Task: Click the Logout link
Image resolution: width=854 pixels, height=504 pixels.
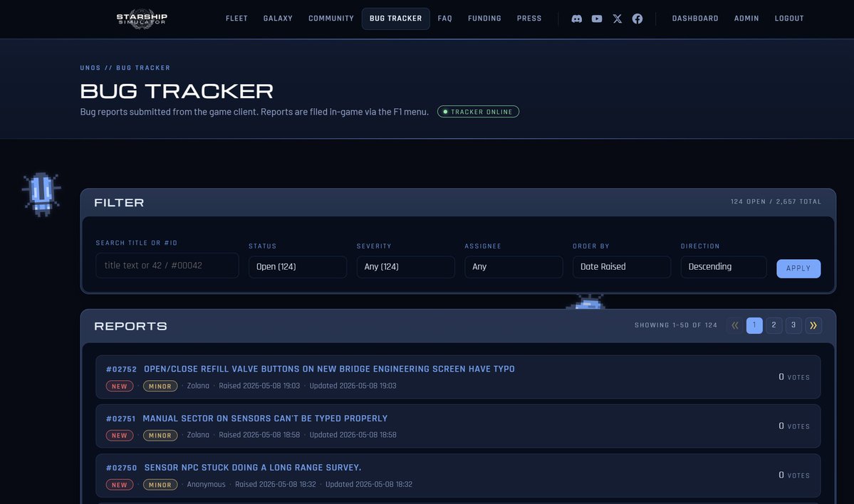Action: tap(789, 19)
